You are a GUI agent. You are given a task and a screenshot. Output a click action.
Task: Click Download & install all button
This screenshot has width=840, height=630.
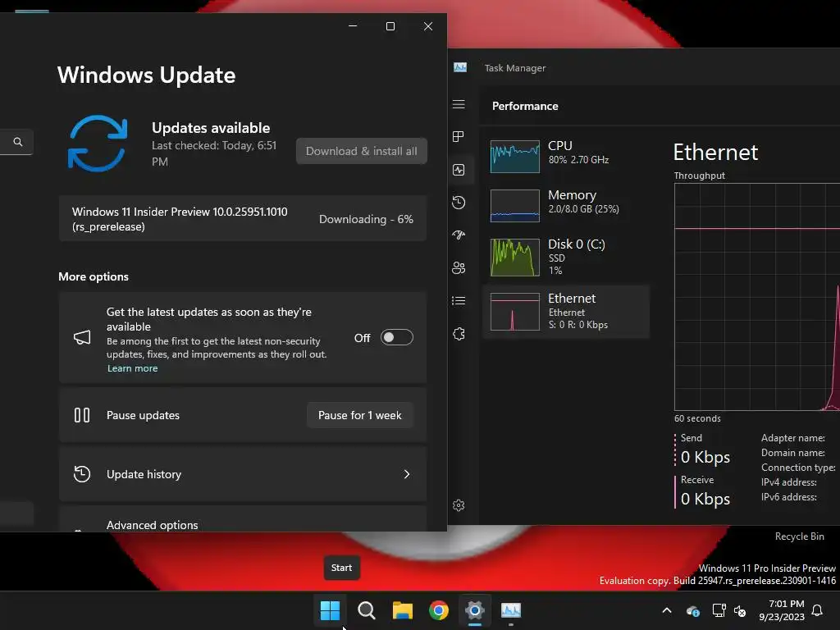(x=362, y=151)
